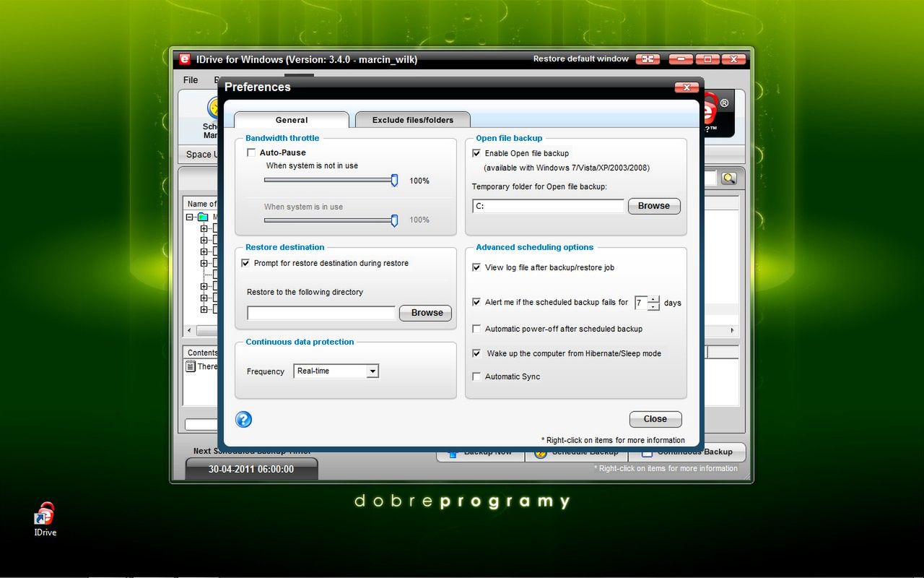Click the Restore to the following directory field
924x578 pixels.
(321, 313)
